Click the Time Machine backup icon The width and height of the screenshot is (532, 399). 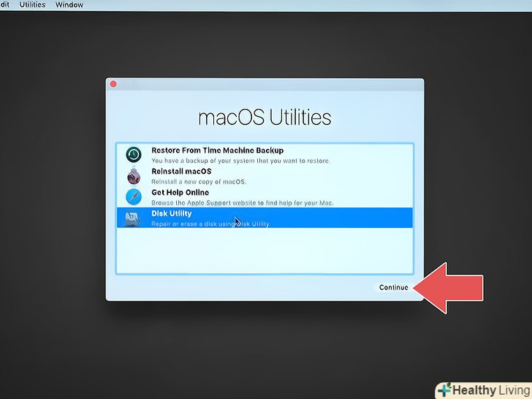(x=134, y=155)
